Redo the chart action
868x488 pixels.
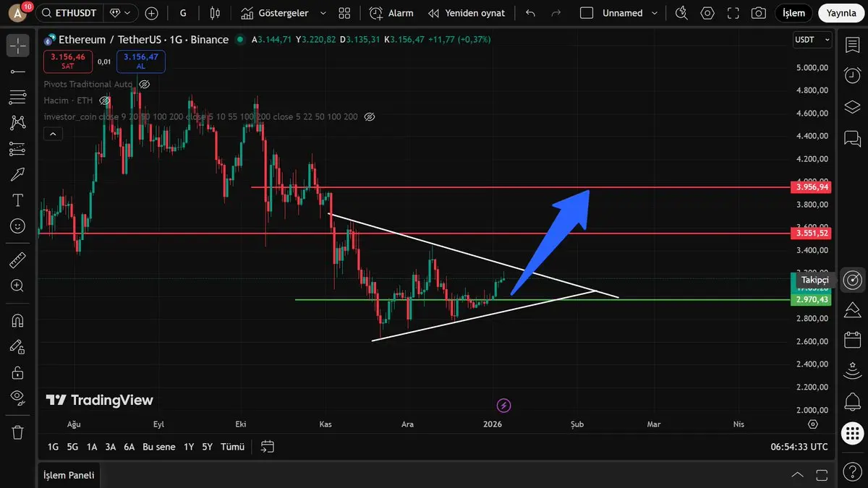pyautogui.click(x=556, y=13)
